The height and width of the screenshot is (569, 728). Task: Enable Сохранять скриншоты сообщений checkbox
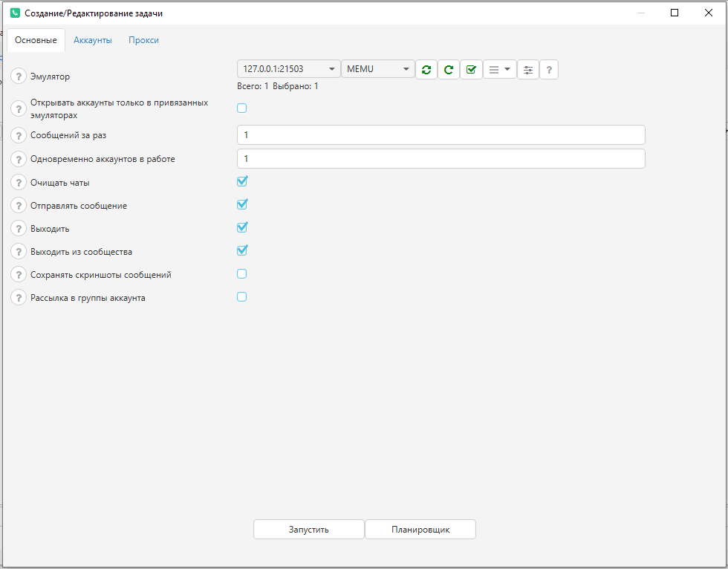pyautogui.click(x=242, y=274)
